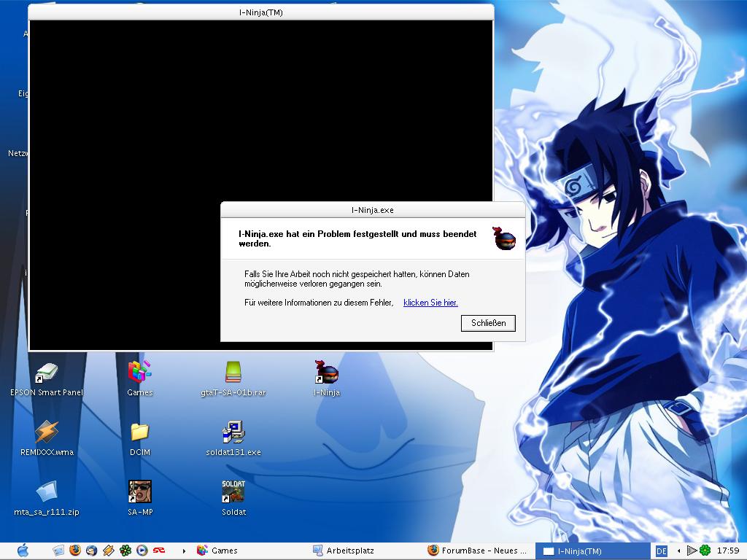
Task: Select the SA-MP desktop shortcut
Action: (139, 499)
